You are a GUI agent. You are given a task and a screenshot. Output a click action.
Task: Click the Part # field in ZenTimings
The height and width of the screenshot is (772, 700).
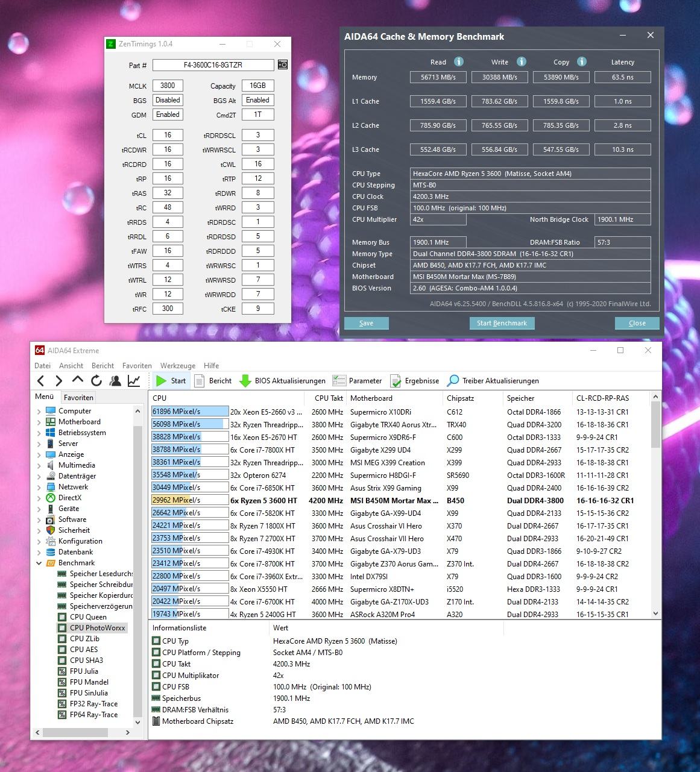tap(214, 65)
